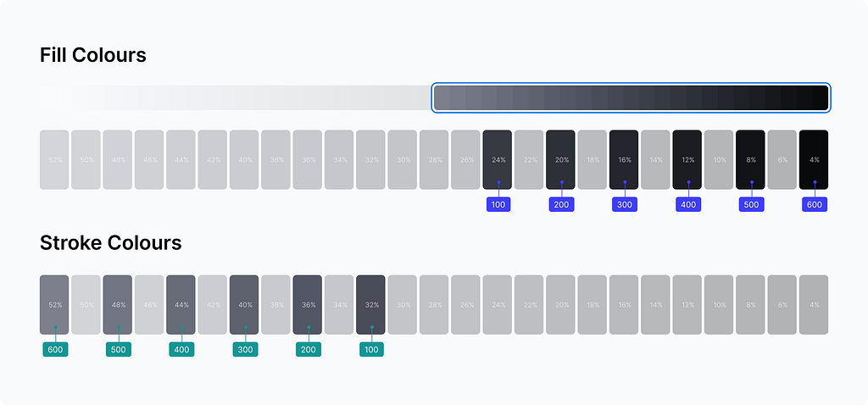The height and width of the screenshot is (405, 868).
Task: Select the 4% fill colour swatch
Action: pyautogui.click(x=814, y=159)
